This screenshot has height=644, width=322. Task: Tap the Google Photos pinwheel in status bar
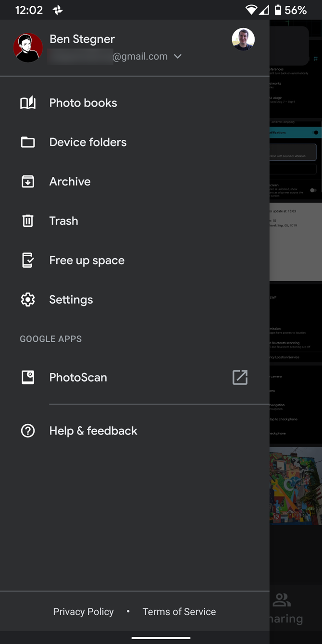point(58,10)
